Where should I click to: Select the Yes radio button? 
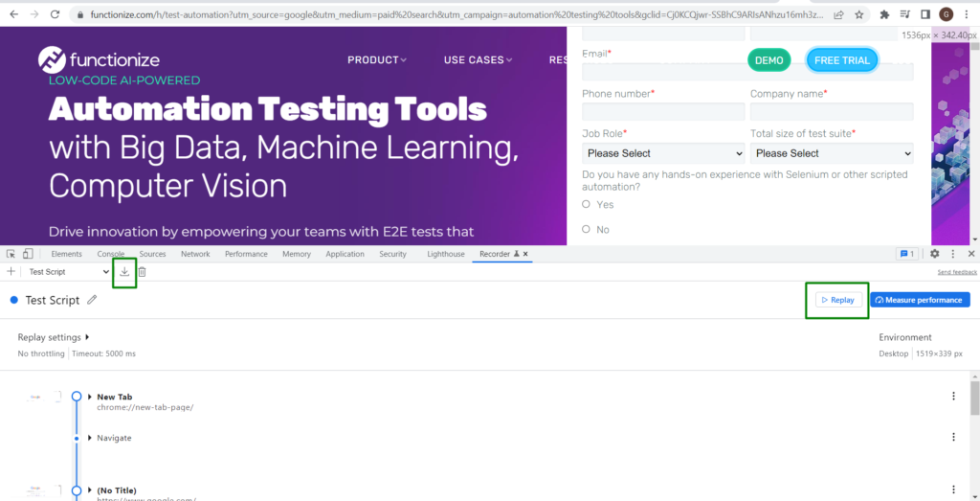(x=586, y=204)
